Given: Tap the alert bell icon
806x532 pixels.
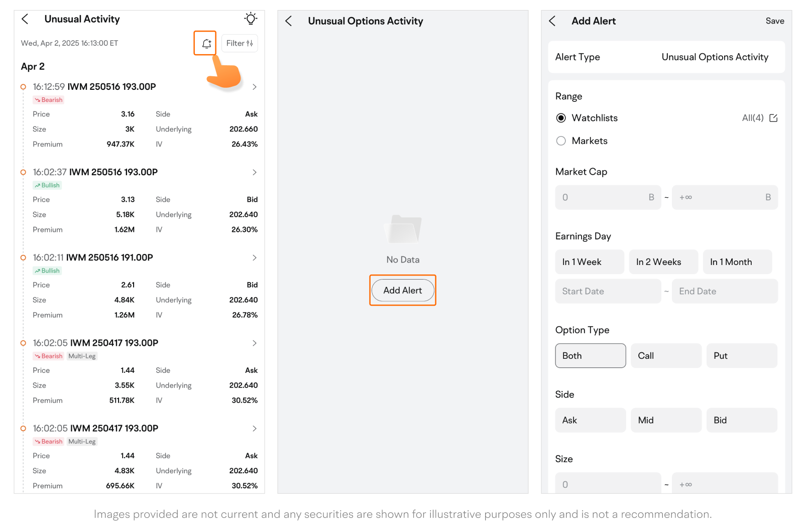Looking at the screenshot, I should point(205,44).
